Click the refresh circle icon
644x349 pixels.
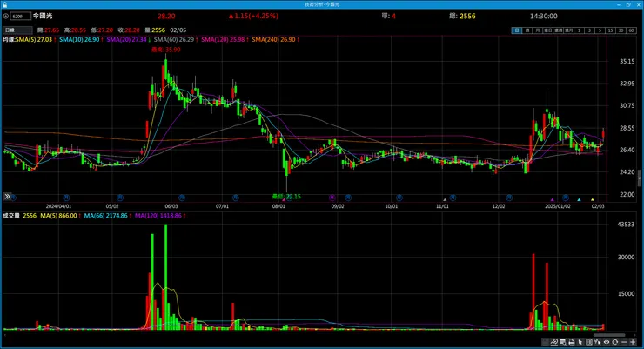pyautogui.click(x=614, y=342)
